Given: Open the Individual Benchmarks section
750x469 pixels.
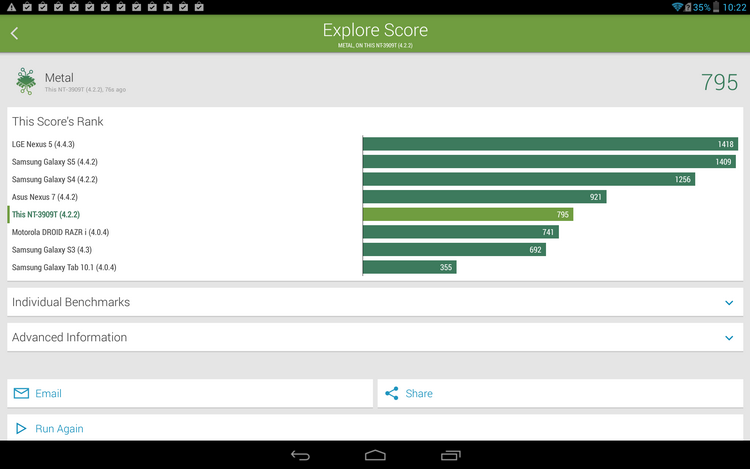Looking at the screenshot, I should (x=375, y=302).
